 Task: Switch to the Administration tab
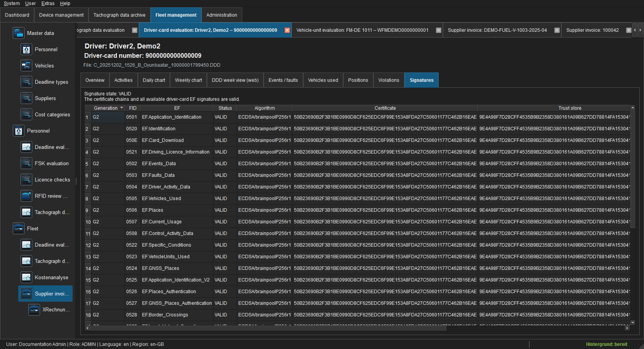click(x=222, y=15)
